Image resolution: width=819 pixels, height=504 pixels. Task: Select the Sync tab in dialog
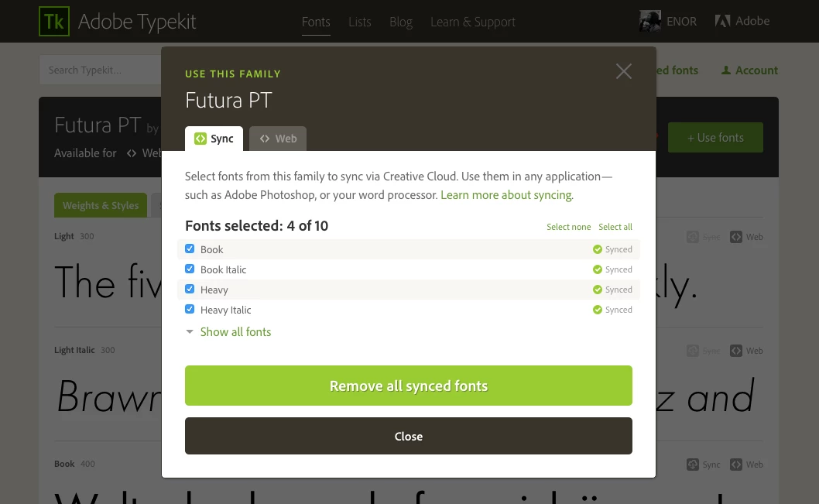pyautogui.click(x=214, y=139)
